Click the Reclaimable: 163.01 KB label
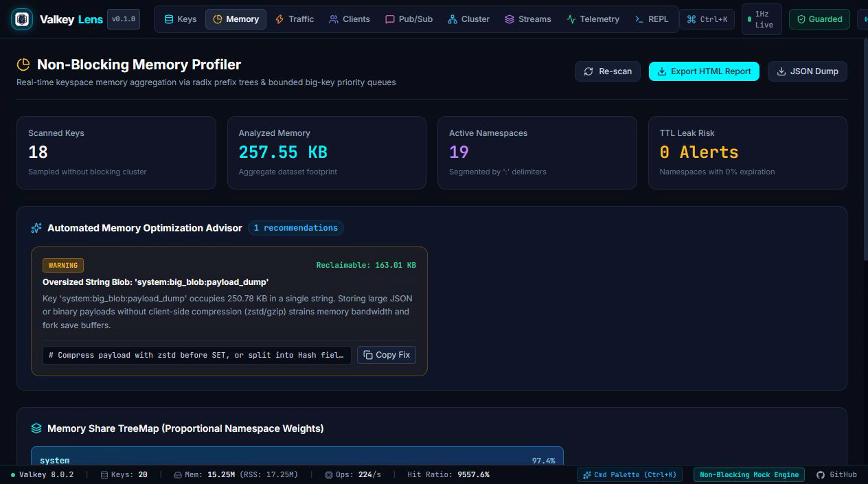 [x=366, y=265]
